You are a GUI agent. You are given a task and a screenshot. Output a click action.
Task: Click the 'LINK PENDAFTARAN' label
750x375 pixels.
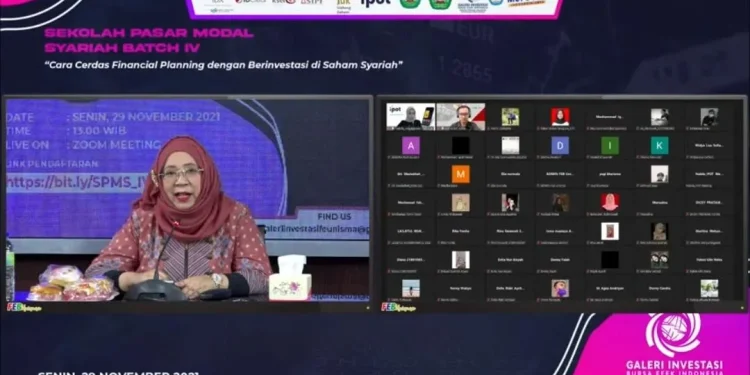(x=53, y=164)
